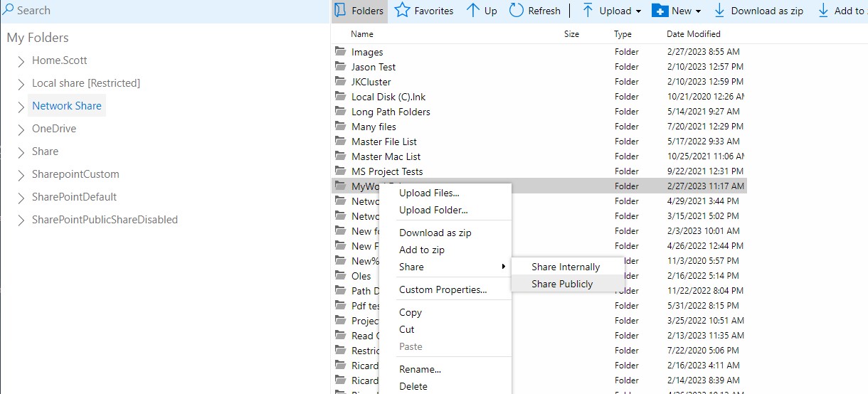Click the folder icon beside Jason Test
Viewport: 868px width, 394px height.
tap(340, 67)
